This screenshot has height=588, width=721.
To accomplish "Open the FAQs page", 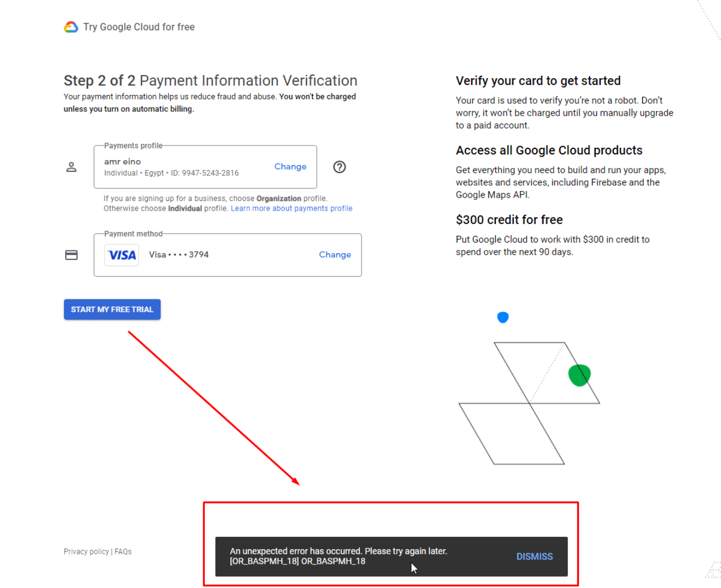I will (x=122, y=551).
